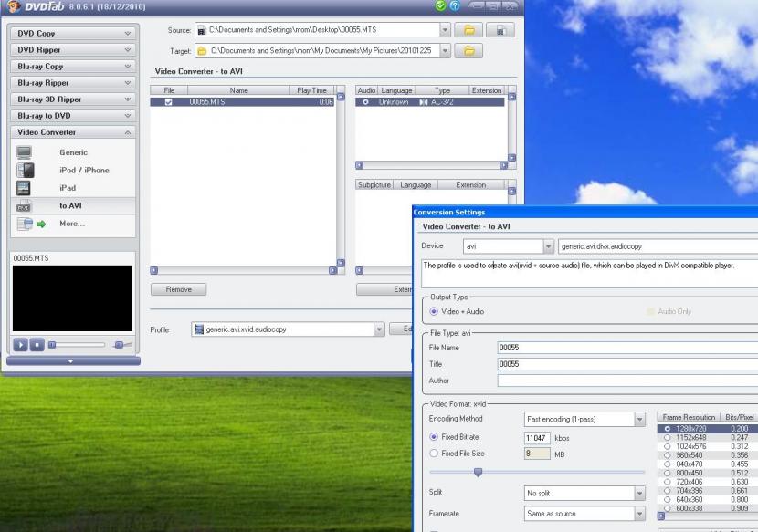Select the iPod / iPhone device icon
This screenshot has width=758, height=532.
pos(25,170)
